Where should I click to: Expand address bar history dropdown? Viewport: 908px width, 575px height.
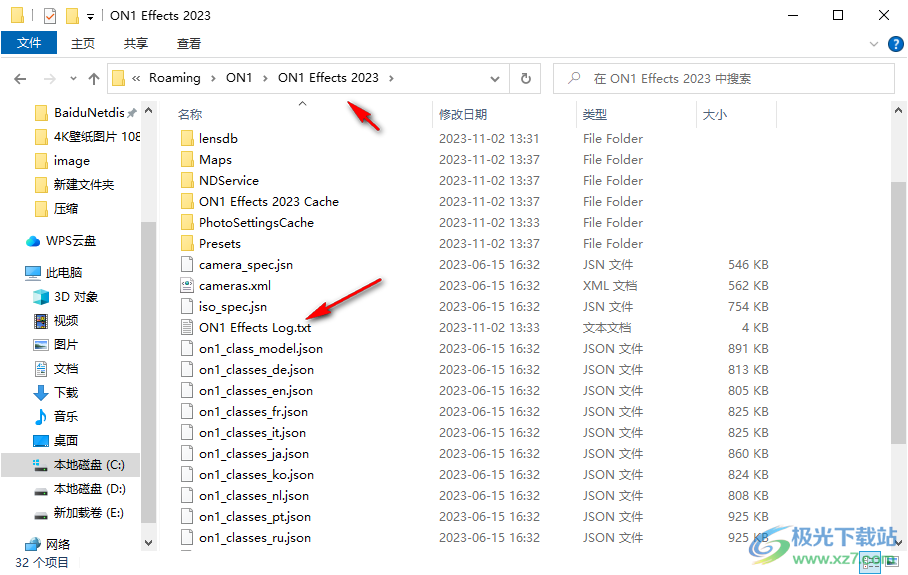pyautogui.click(x=495, y=79)
